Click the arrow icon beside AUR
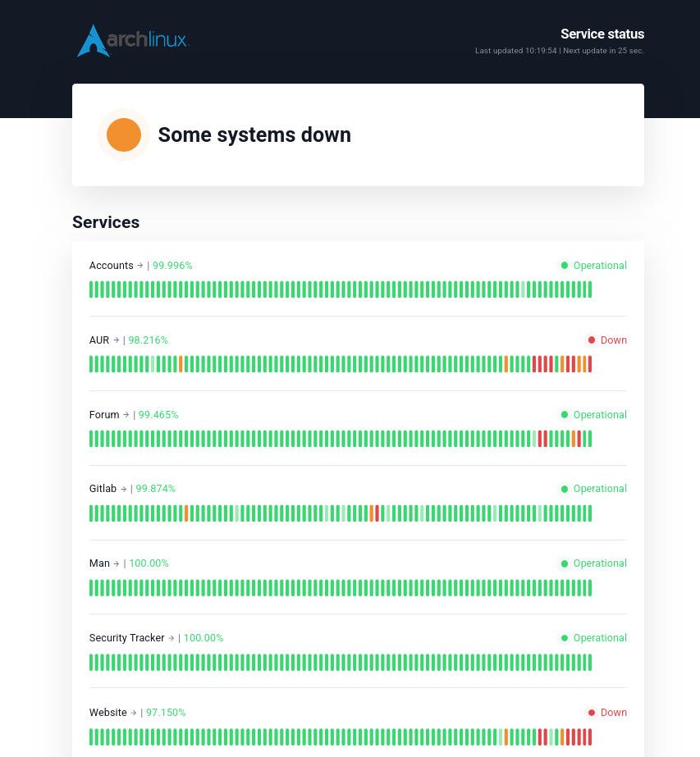700x757 pixels. pos(116,340)
